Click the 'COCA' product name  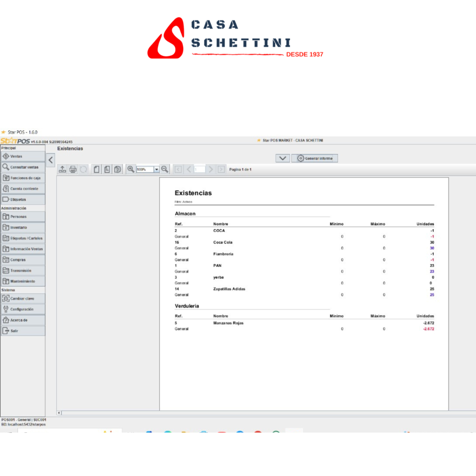[219, 231]
